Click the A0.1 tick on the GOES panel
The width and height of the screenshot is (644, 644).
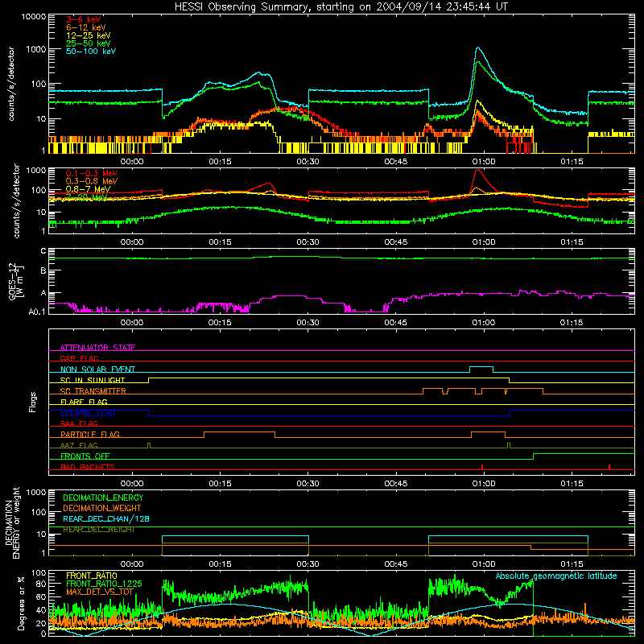pyautogui.click(x=36, y=312)
